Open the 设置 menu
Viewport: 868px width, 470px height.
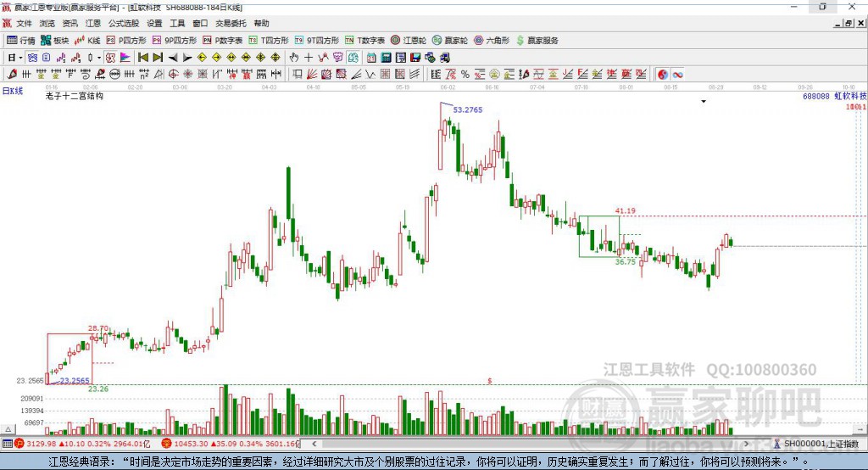click(x=154, y=23)
